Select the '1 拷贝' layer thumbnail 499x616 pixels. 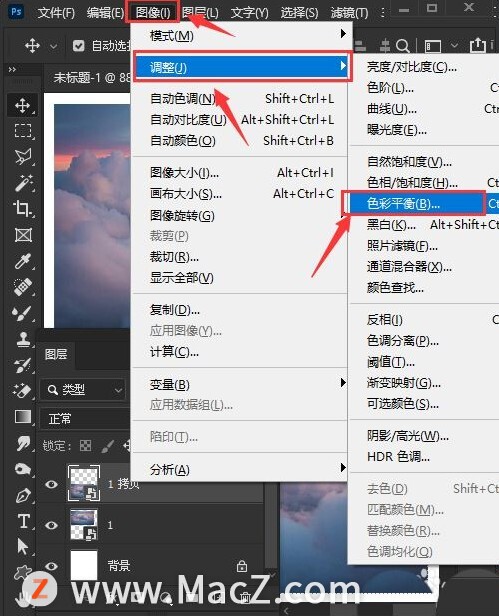click(84, 483)
